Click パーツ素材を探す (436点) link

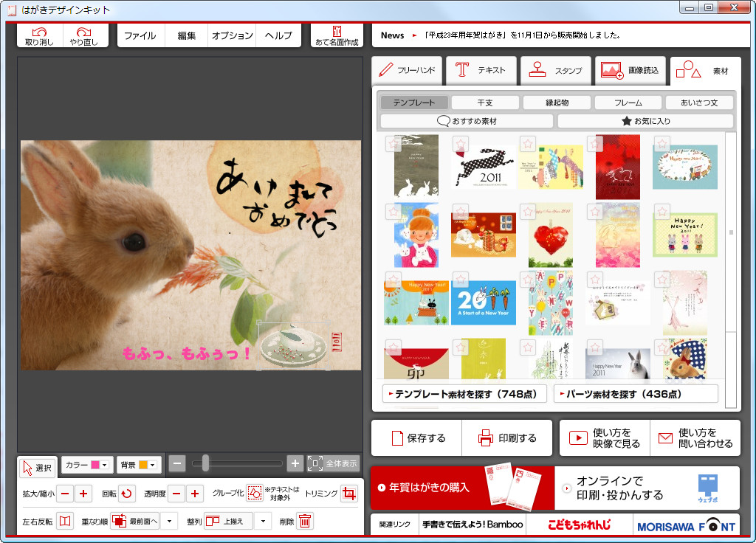coord(636,394)
